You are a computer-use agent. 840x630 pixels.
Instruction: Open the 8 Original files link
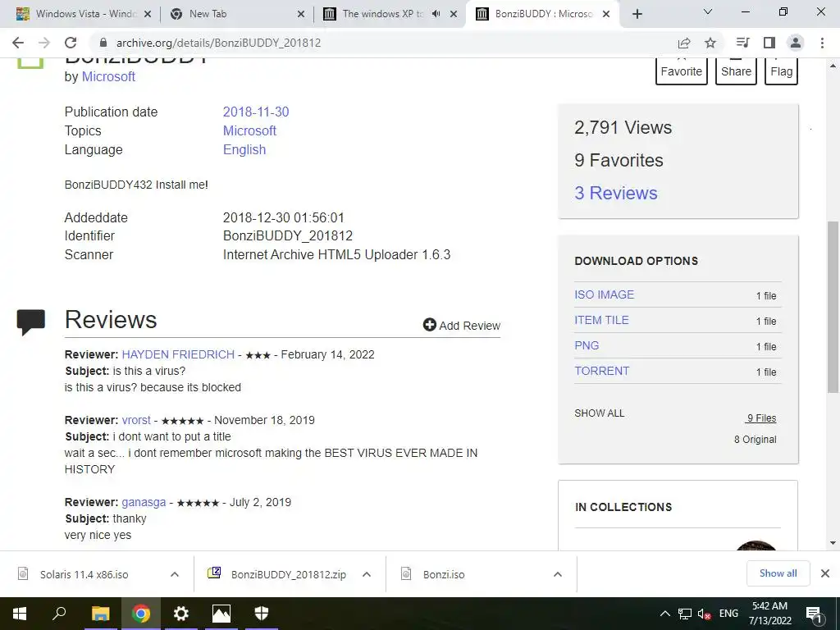pyautogui.click(x=755, y=440)
